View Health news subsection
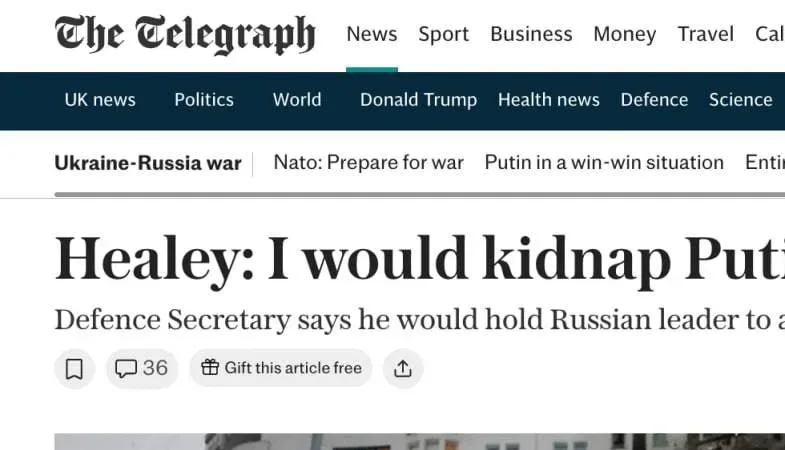The height and width of the screenshot is (450, 785). tap(549, 100)
